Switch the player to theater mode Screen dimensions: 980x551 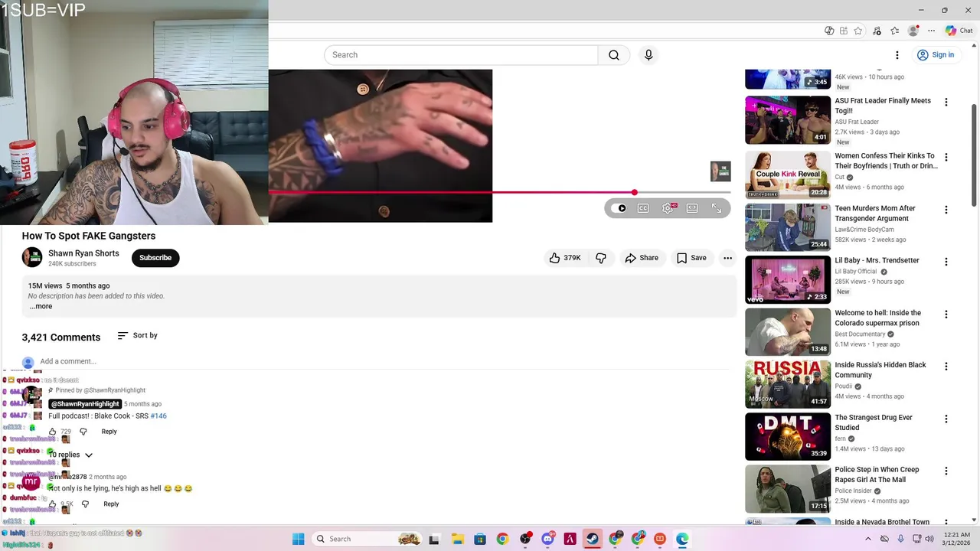[x=692, y=208]
